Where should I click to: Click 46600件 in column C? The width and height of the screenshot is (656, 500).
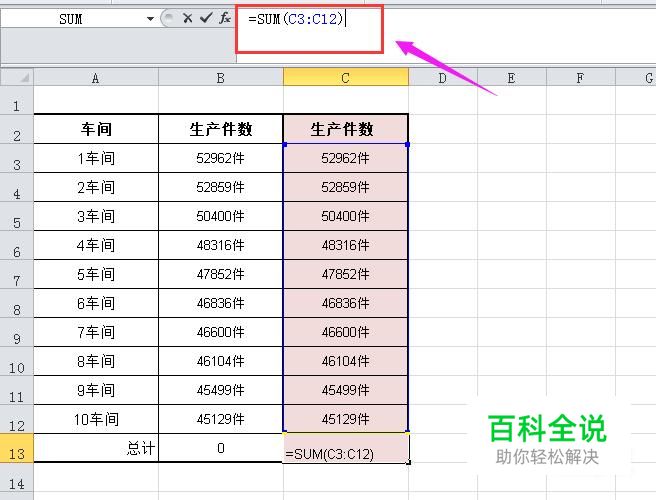[346, 332]
